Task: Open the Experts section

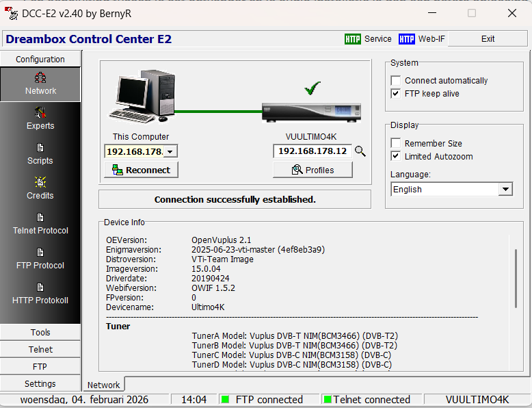Action: pyautogui.click(x=40, y=119)
